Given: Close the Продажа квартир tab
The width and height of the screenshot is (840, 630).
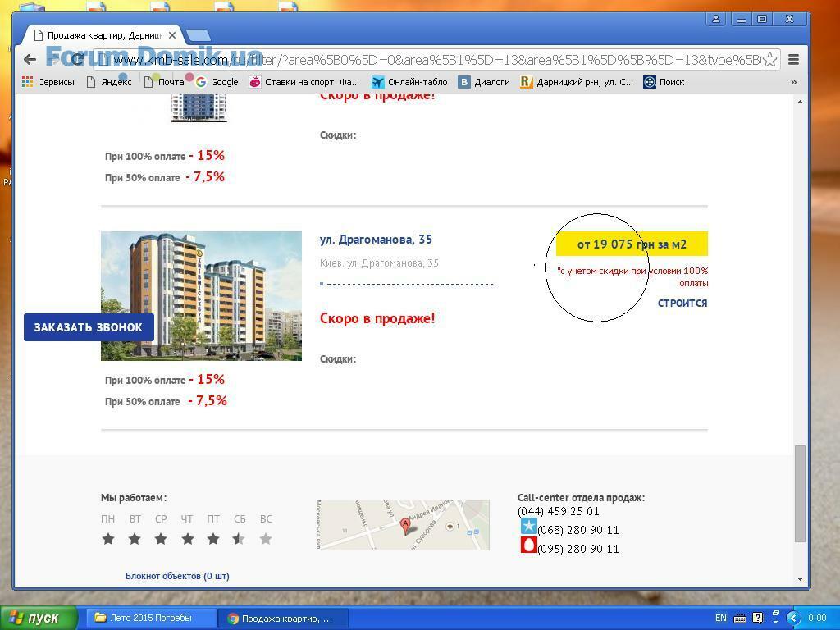Looking at the screenshot, I should tap(172, 35).
